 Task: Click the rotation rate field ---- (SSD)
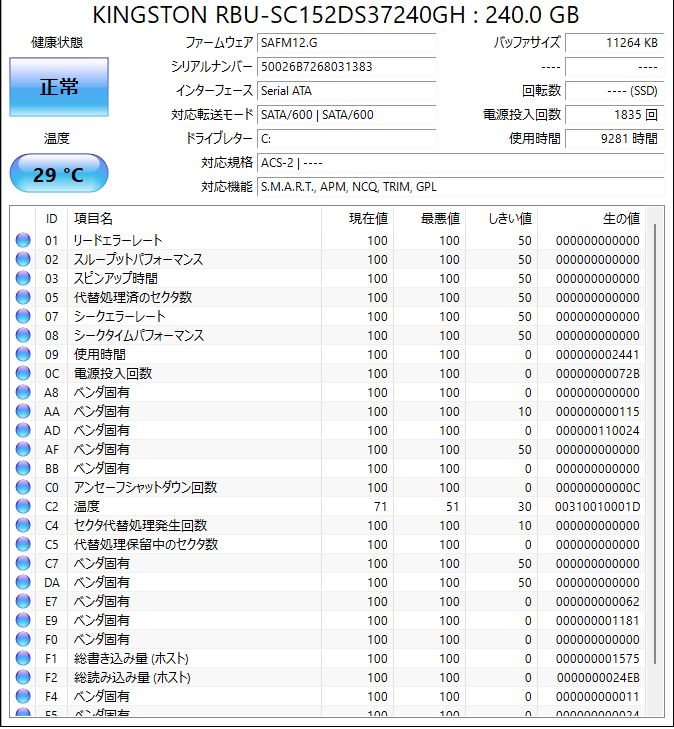[614, 91]
